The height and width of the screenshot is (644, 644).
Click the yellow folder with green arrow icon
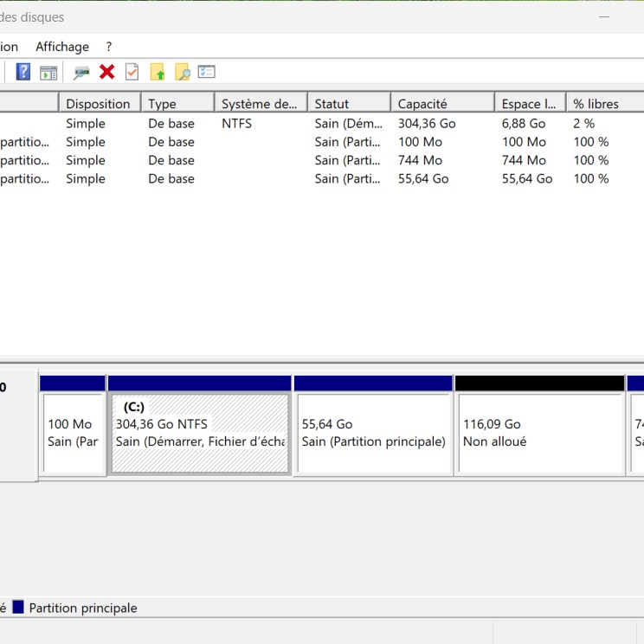tap(157, 72)
